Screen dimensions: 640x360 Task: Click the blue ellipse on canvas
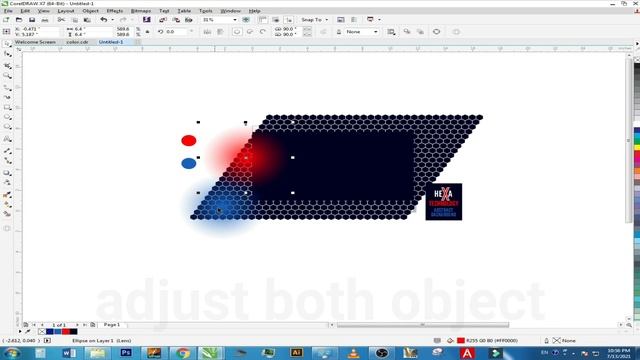[189, 163]
